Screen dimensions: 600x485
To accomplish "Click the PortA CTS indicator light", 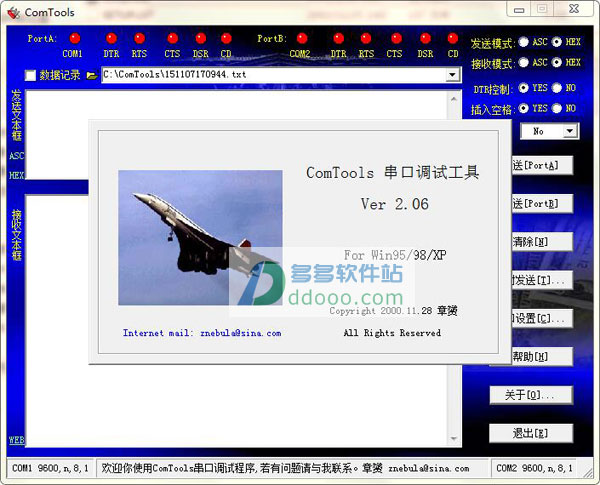I will (173, 38).
